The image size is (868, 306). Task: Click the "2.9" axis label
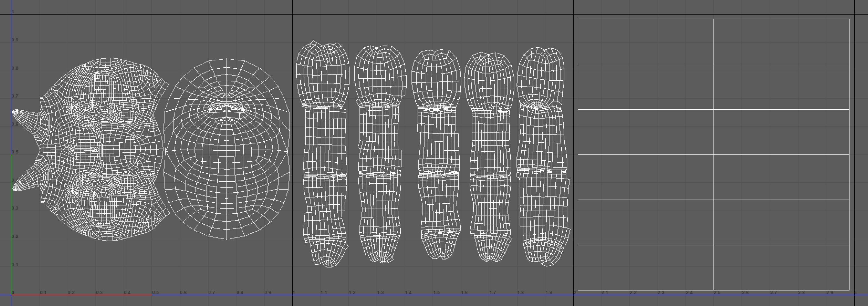tap(830, 293)
